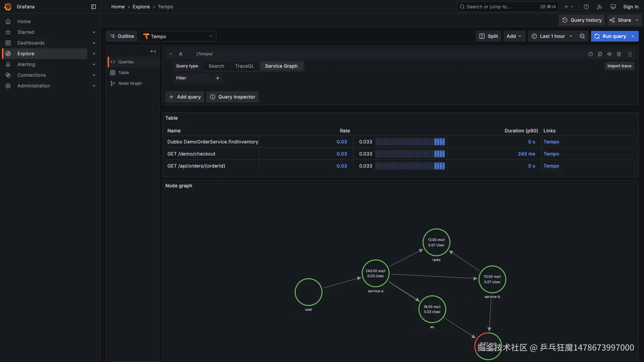This screenshot has height=362, width=644.
Task: Open the new item plus dropdown
Action: coord(569,7)
